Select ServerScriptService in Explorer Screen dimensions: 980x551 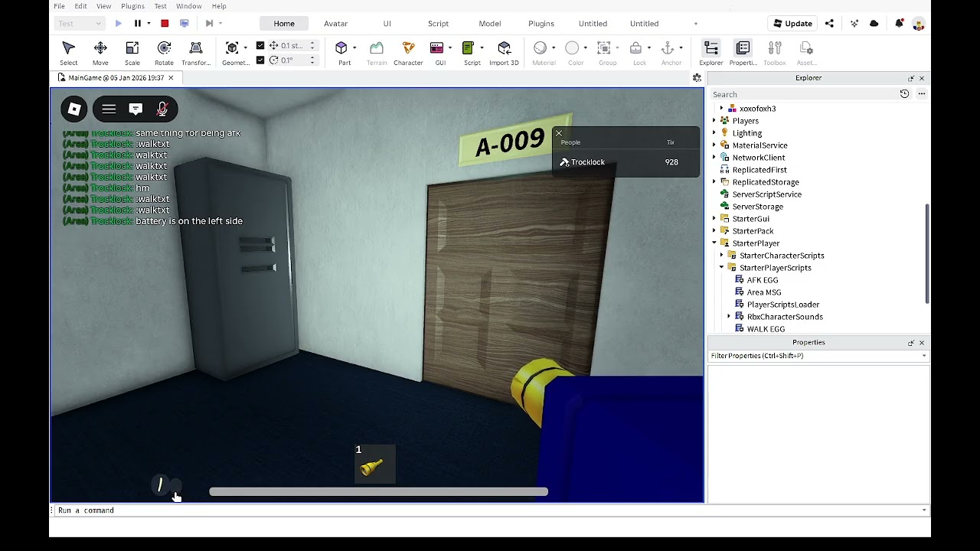point(766,194)
